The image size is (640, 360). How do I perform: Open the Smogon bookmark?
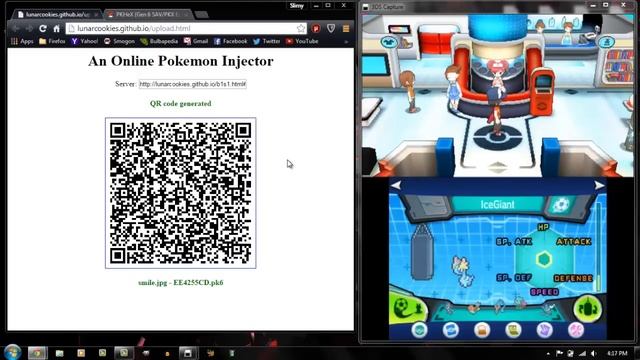pyautogui.click(x=119, y=41)
